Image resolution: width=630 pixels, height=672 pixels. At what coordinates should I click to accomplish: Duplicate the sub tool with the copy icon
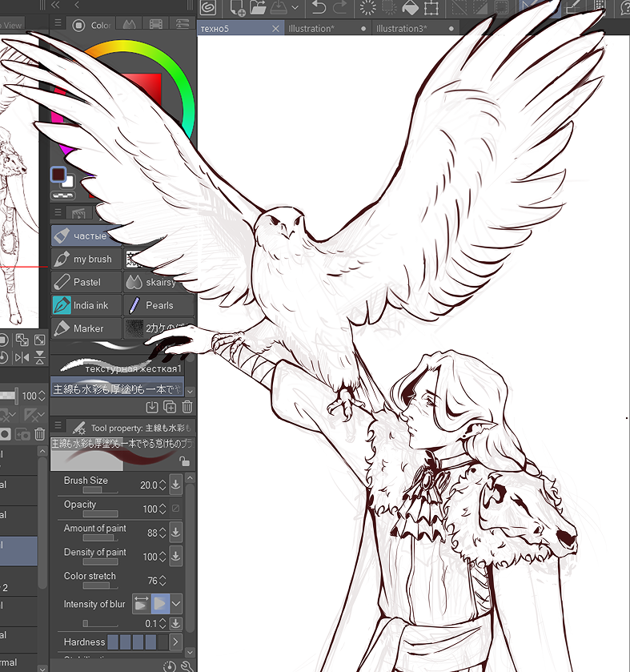click(x=170, y=407)
